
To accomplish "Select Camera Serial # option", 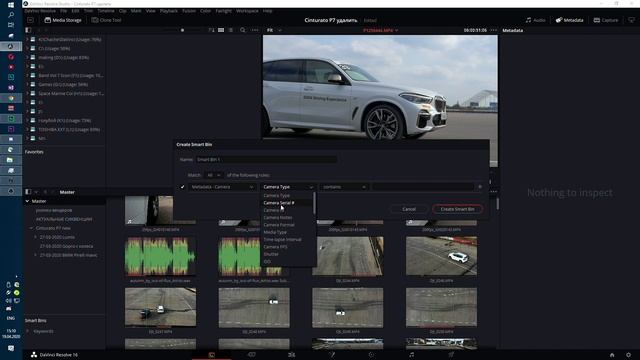I will point(279,203).
